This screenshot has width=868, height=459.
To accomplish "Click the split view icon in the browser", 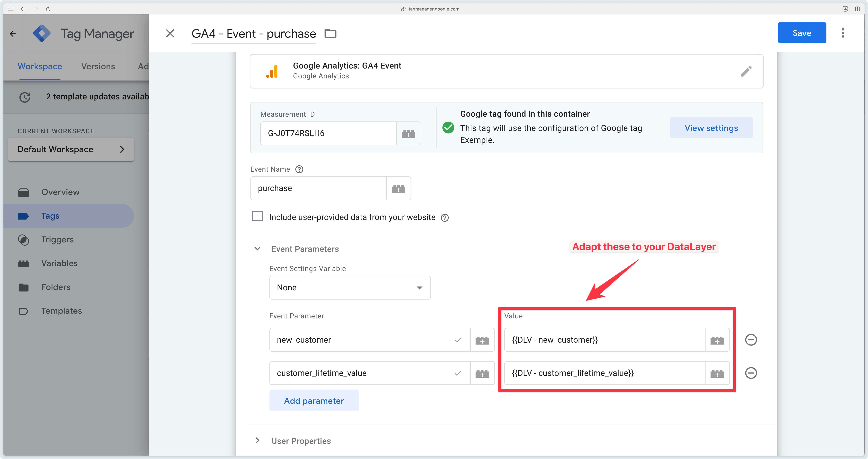I will pos(857,9).
